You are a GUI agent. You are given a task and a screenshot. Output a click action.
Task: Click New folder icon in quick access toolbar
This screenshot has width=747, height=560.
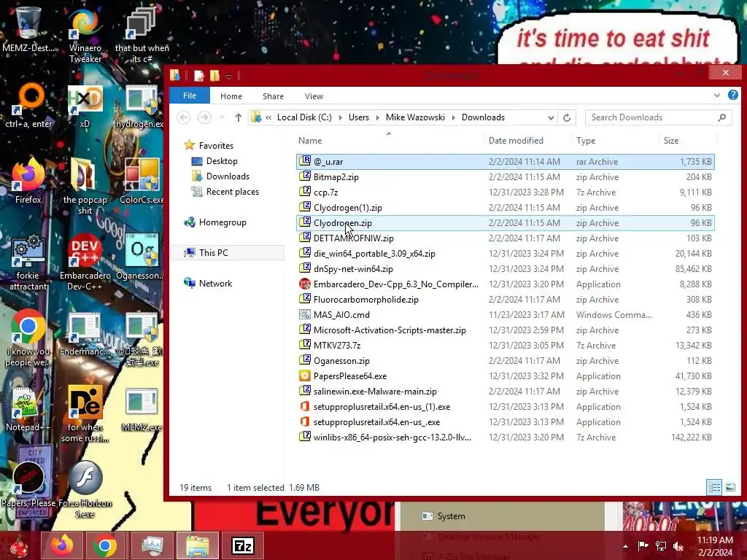pyautogui.click(x=215, y=75)
